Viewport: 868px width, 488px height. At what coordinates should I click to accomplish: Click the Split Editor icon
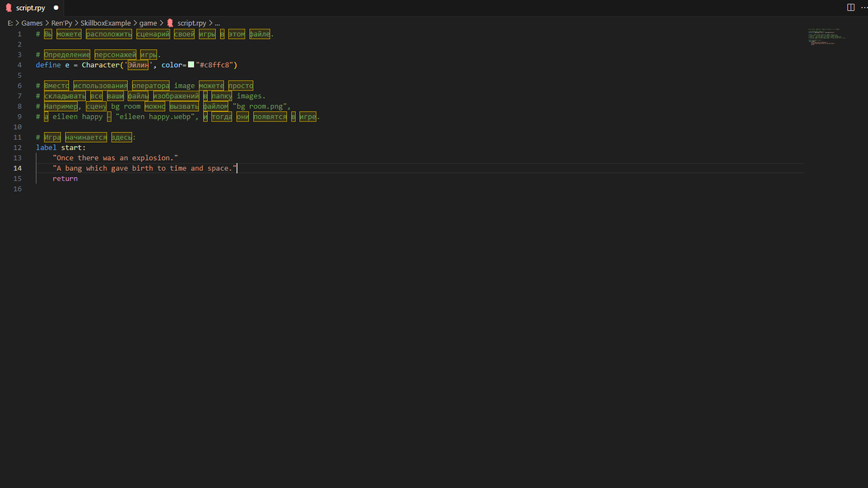coord(851,7)
